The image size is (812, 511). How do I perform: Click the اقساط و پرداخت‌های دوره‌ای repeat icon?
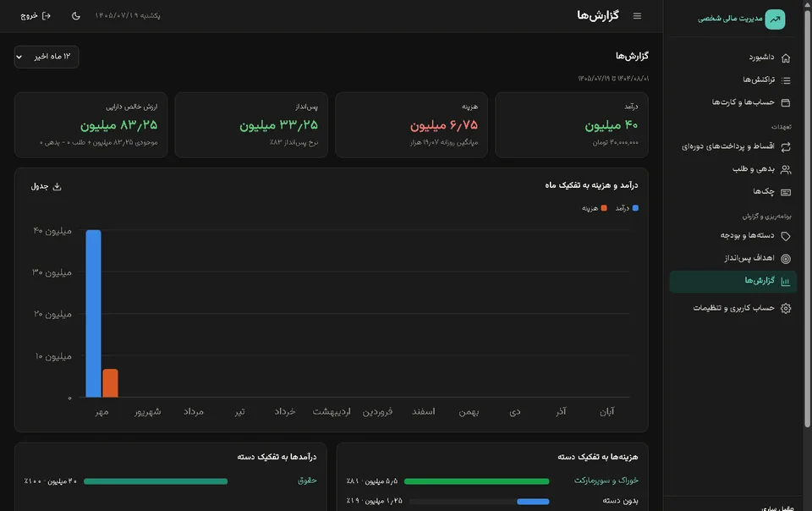[x=786, y=147]
